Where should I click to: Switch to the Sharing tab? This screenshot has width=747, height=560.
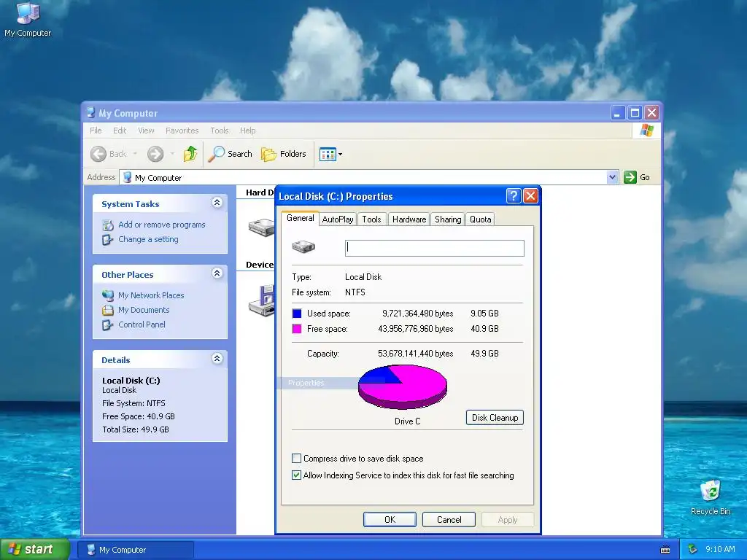448,219
